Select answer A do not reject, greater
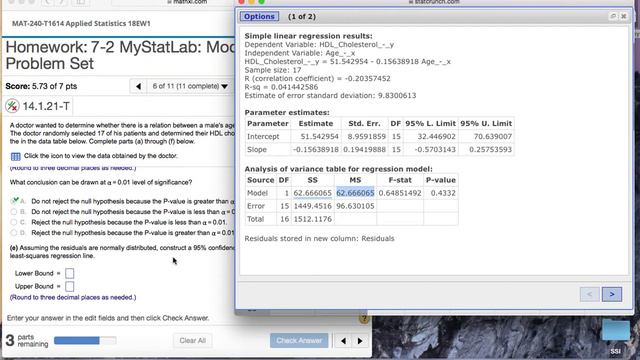This screenshot has width=640, height=360. (x=14, y=201)
